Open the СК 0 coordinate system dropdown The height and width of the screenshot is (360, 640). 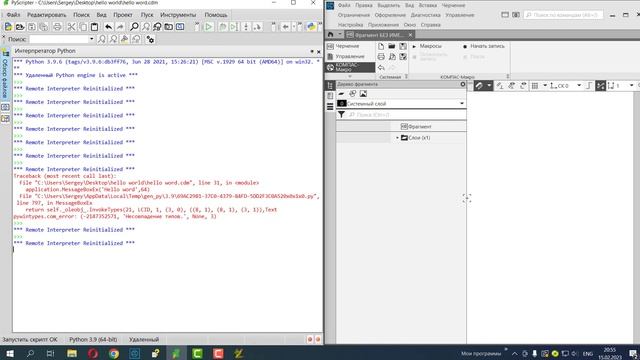pos(579,86)
